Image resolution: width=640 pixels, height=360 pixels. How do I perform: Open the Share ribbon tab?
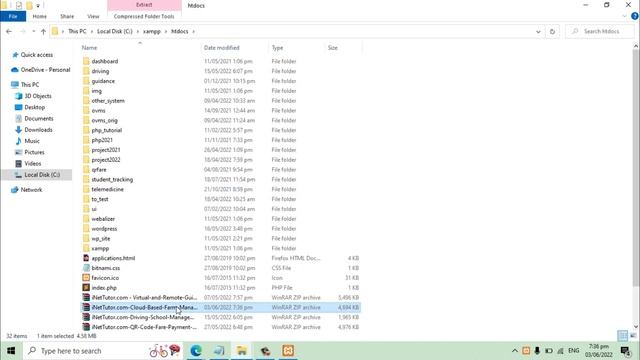pos(67,16)
